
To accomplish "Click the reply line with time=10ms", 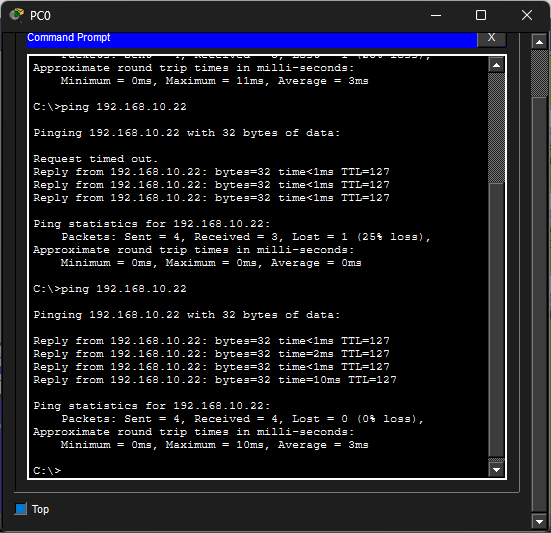I will coord(215,380).
